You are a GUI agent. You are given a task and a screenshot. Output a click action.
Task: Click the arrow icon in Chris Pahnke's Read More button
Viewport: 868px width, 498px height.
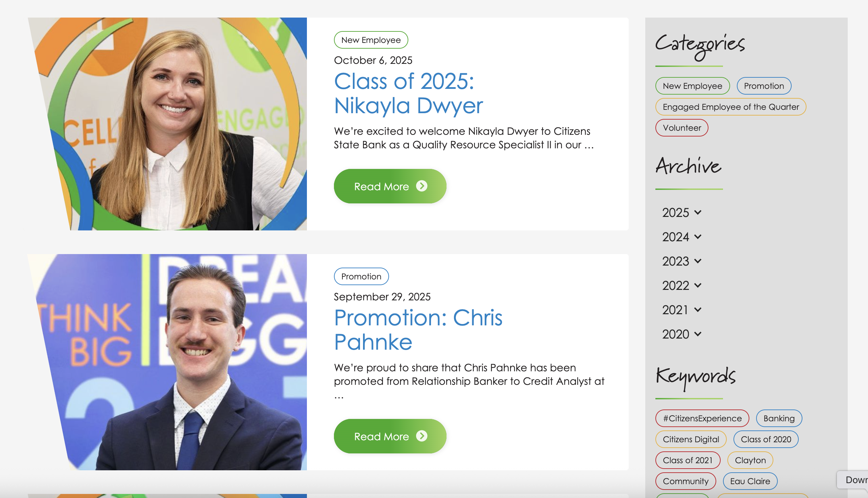(421, 436)
